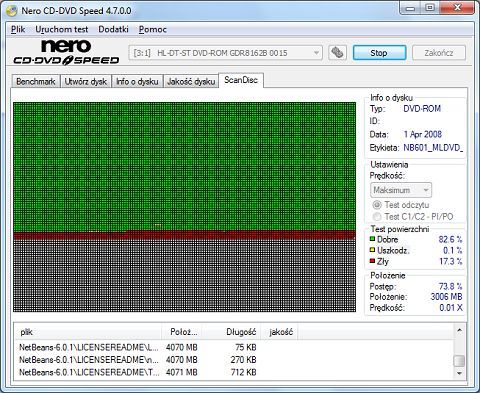Image resolution: width=480 pixels, height=393 pixels.
Task: Maximize the Nero CD-DVD Speed window
Action: pyautogui.click(x=430, y=8)
